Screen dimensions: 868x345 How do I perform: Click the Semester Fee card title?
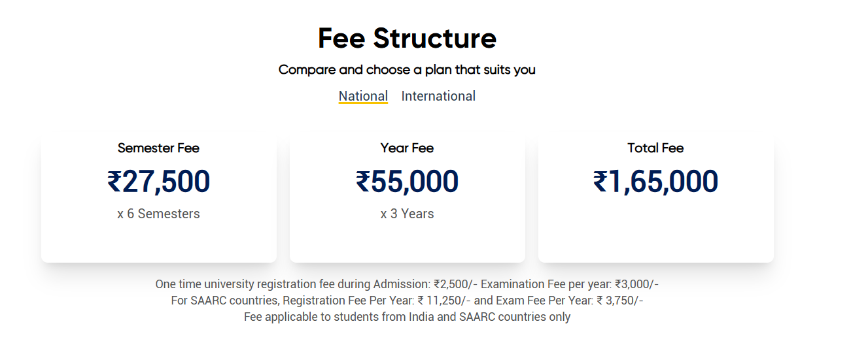pyautogui.click(x=158, y=148)
